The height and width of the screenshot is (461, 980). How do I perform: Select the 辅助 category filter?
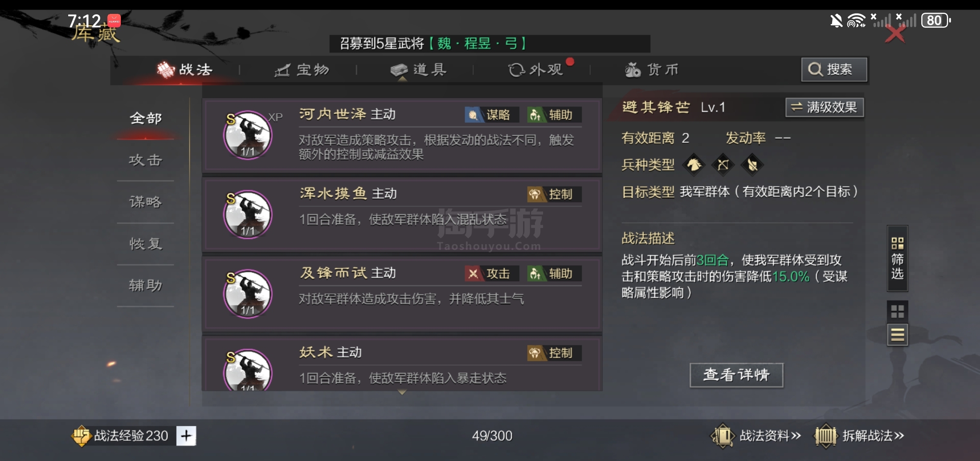(x=146, y=285)
